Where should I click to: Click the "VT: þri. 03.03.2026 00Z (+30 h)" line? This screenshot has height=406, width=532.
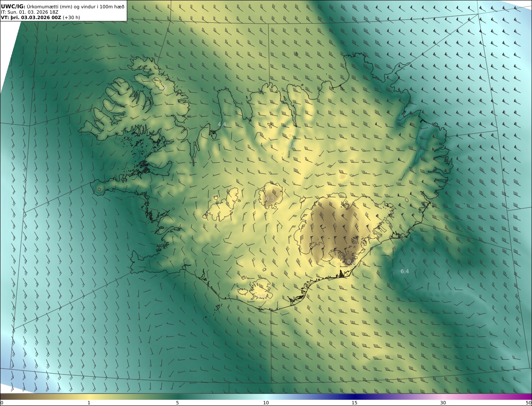click(x=41, y=18)
